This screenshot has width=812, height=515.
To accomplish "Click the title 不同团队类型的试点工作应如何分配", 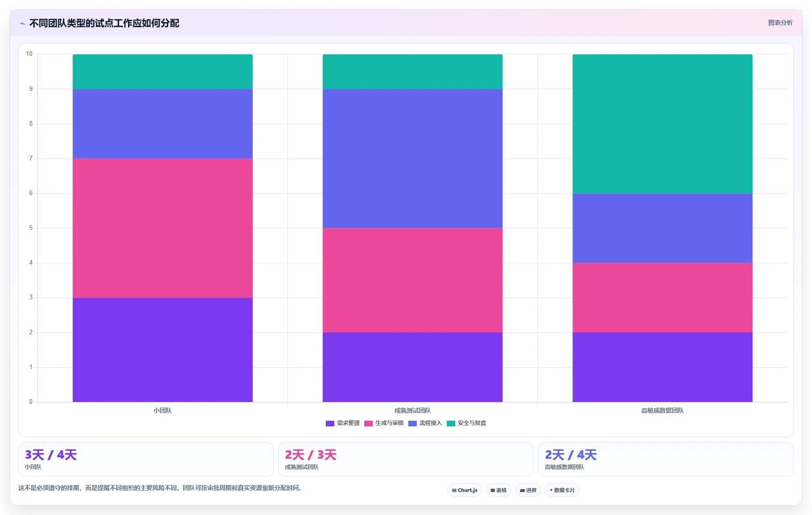I will pyautogui.click(x=104, y=23).
